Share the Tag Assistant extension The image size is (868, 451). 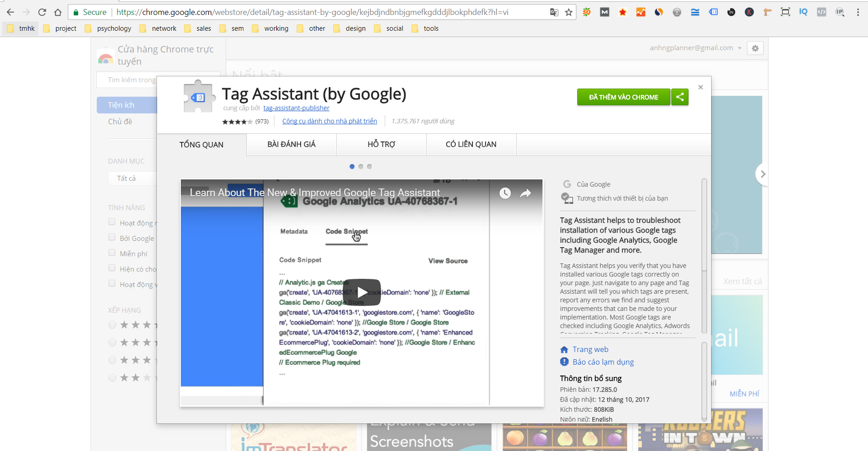(x=680, y=97)
